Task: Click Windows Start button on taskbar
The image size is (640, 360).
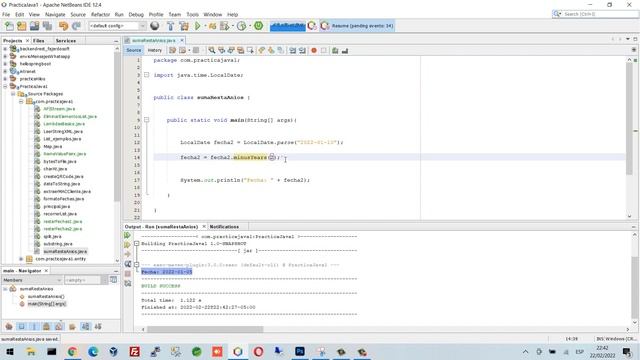Action: click(x=9, y=351)
